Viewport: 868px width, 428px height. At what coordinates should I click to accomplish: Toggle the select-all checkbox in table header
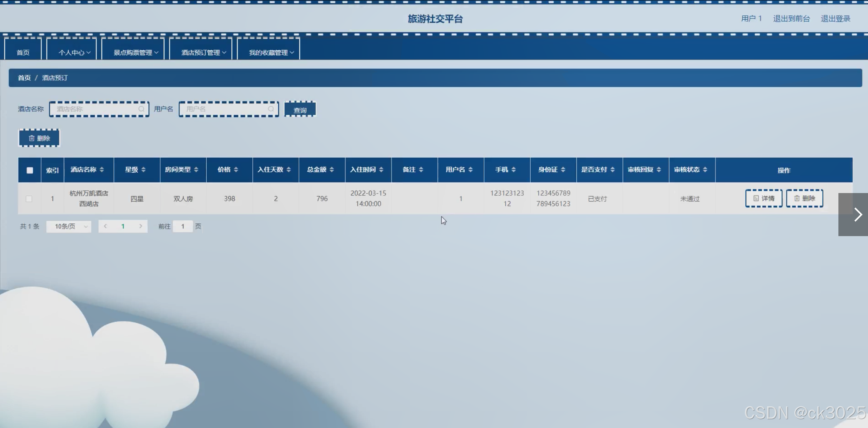(30, 170)
